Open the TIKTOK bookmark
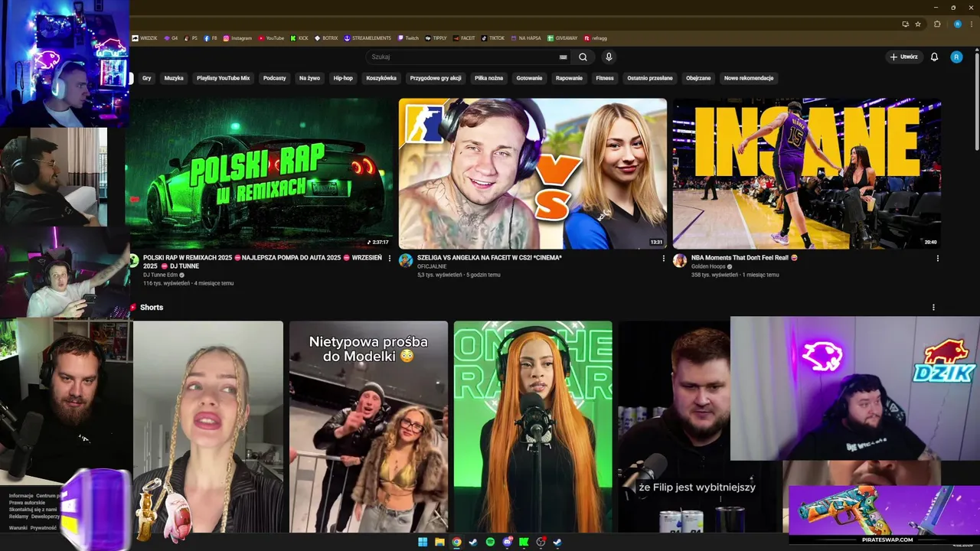This screenshot has width=980, height=551. (493, 37)
